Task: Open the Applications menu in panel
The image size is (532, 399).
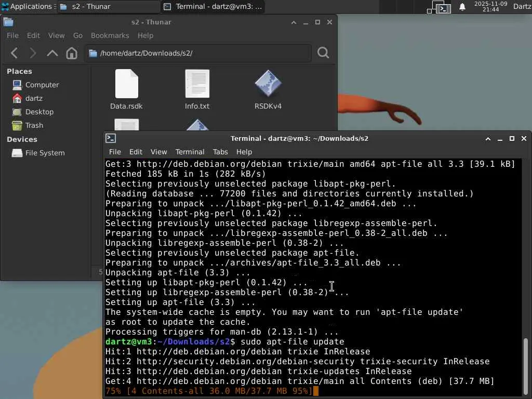Action: (28, 6)
